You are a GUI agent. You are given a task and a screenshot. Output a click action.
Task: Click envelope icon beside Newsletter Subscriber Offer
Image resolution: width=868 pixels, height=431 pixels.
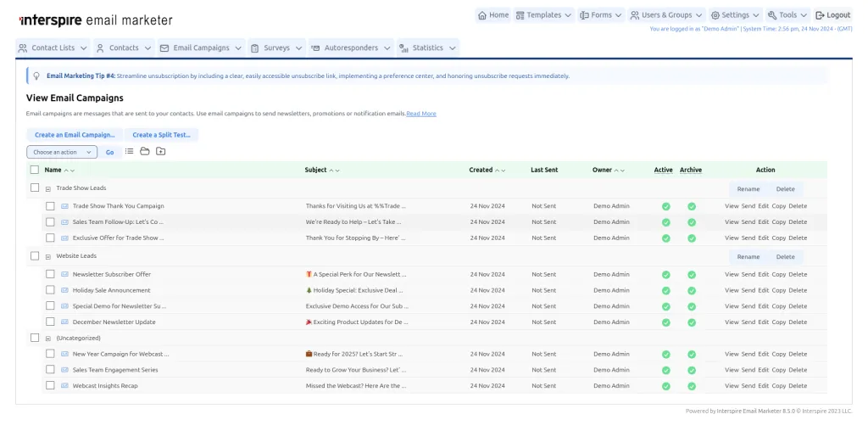(x=64, y=274)
